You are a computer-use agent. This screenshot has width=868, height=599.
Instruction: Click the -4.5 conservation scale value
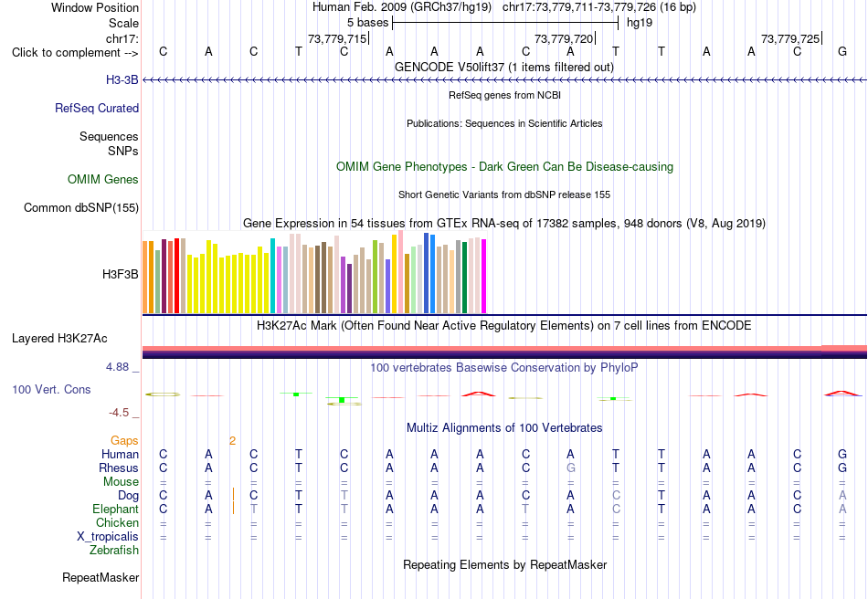pyautogui.click(x=119, y=413)
